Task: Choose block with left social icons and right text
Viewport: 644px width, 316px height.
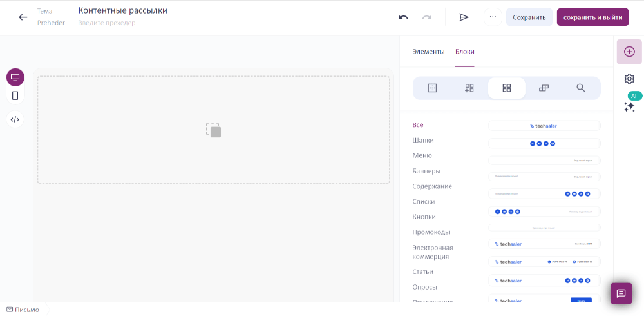Action: pyautogui.click(x=544, y=212)
